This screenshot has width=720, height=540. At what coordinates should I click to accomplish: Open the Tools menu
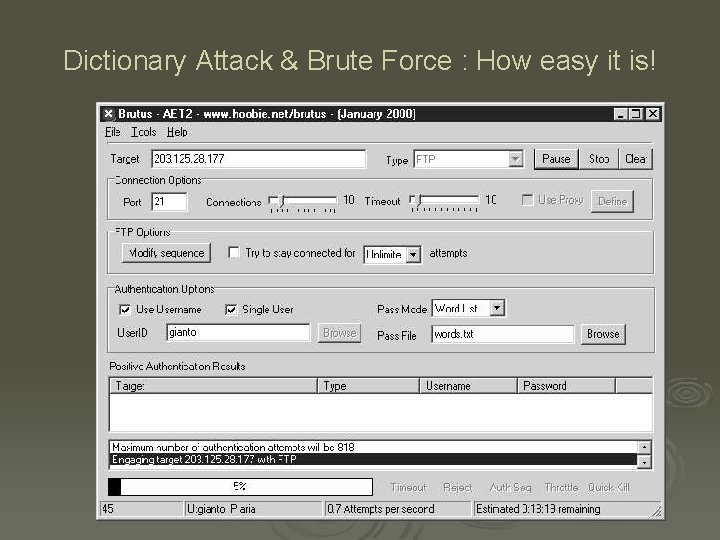coord(144,132)
